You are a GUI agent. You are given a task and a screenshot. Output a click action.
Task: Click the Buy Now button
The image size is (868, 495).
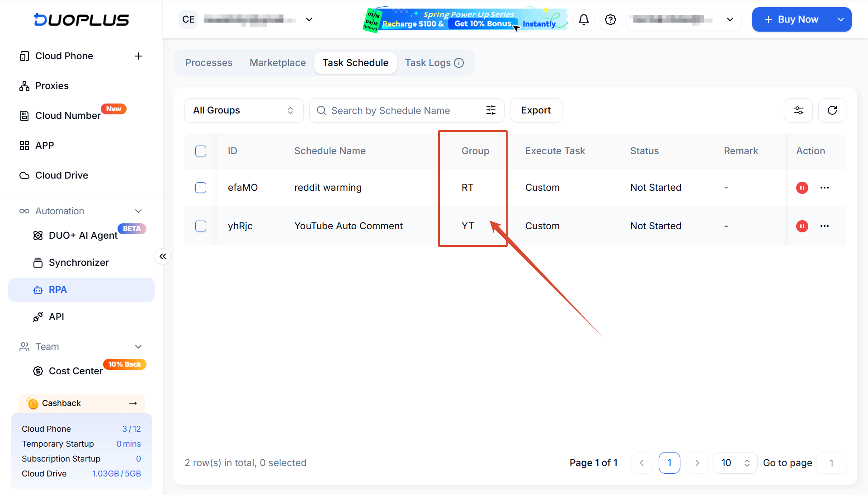tap(791, 19)
